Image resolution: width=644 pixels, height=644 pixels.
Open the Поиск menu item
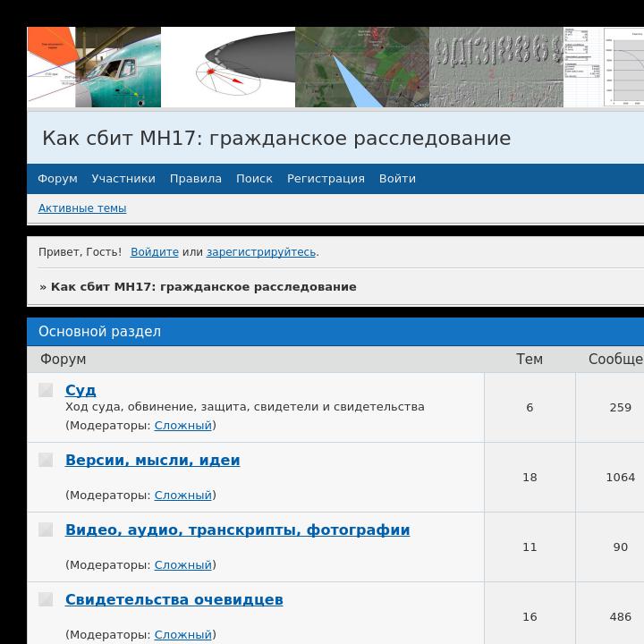(254, 179)
